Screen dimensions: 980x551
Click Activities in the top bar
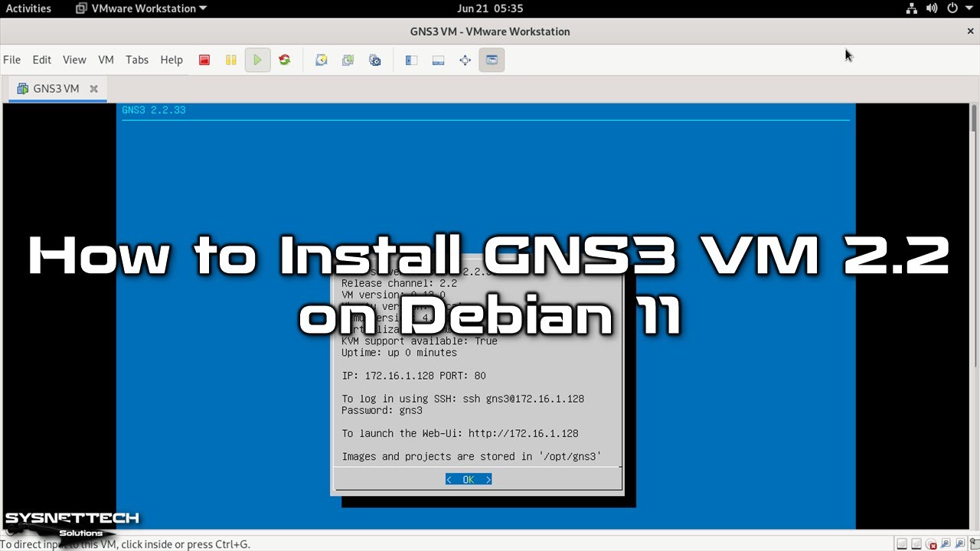point(28,8)
